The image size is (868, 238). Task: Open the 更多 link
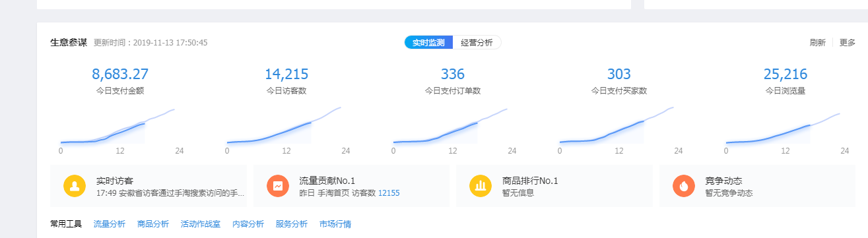point(848,43)
